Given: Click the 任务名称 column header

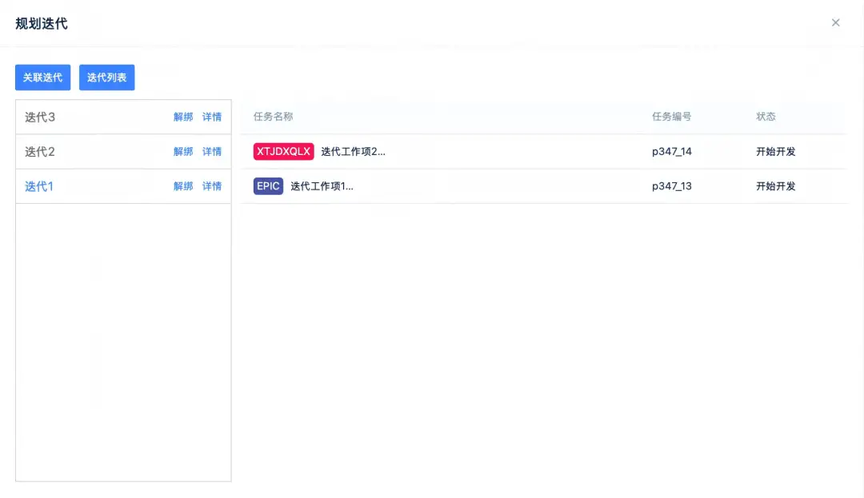Looking at the screenshot, I should tap(273, 116).
